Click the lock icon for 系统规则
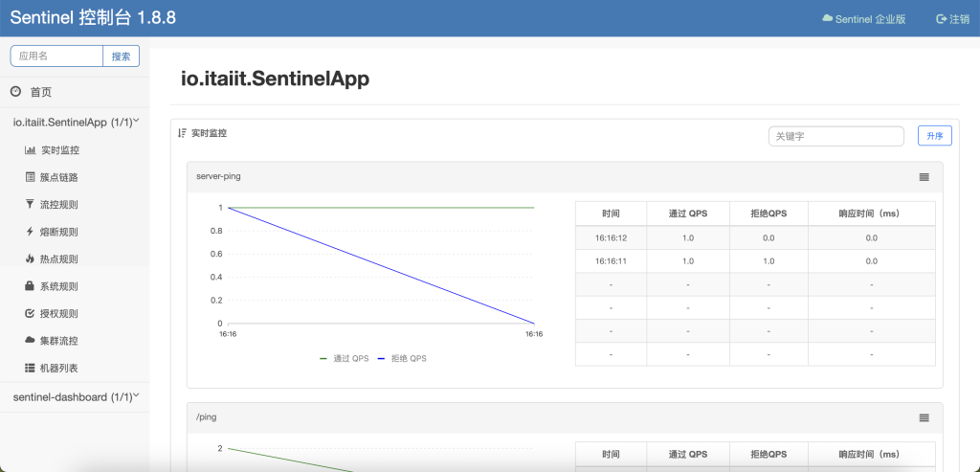The height and width of the screenshot is (472, 980). tap(30, 286)
